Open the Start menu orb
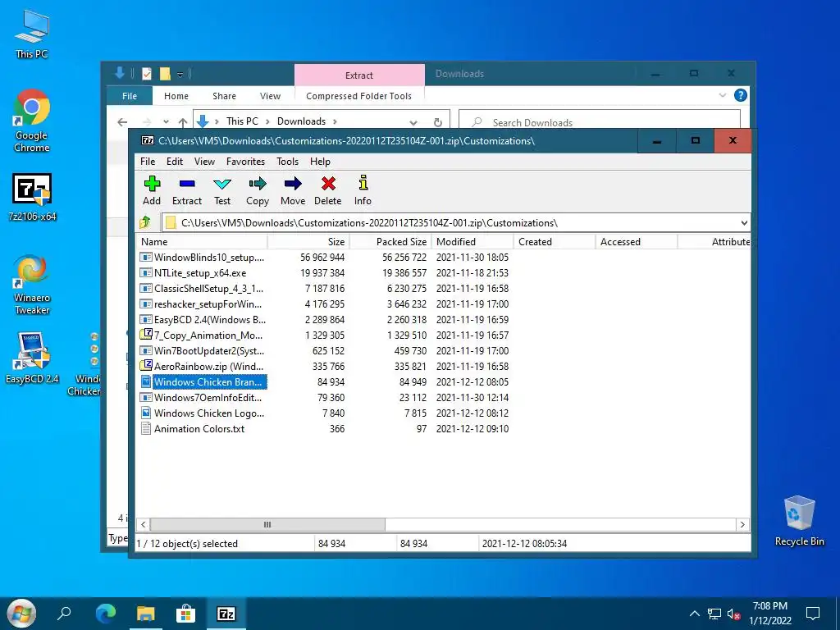Viewport: 840px width, 630px height. [x=21, y=614]
